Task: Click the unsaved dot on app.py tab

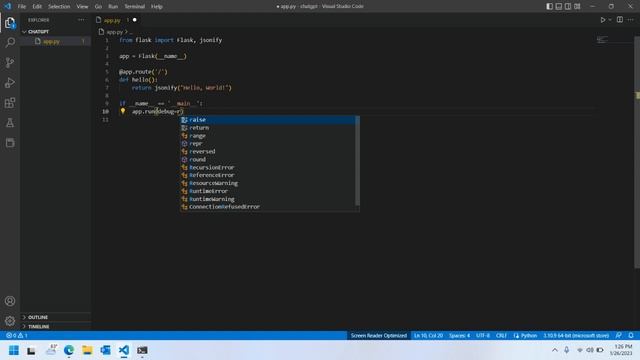Action: pyautogui.click(x=134, y=20)
